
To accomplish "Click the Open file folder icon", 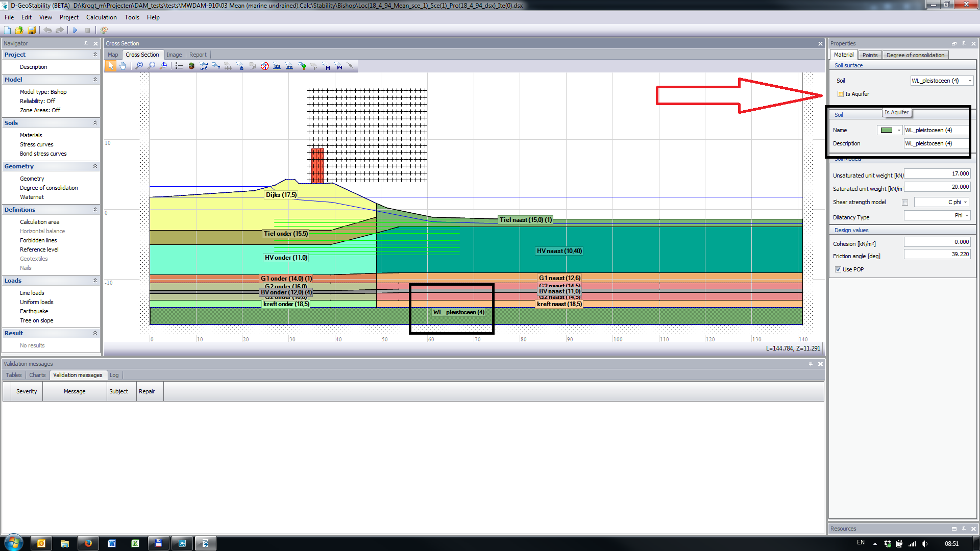I will [19, 31].
